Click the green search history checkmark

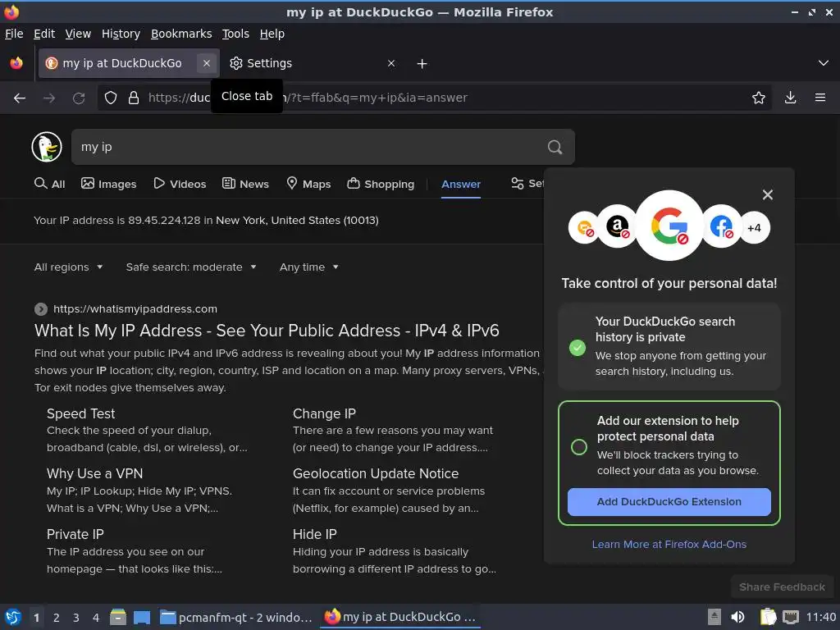[x=577, y=347]
